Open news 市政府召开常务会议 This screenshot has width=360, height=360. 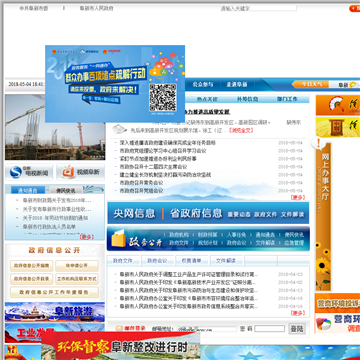[x=141, y=183]
